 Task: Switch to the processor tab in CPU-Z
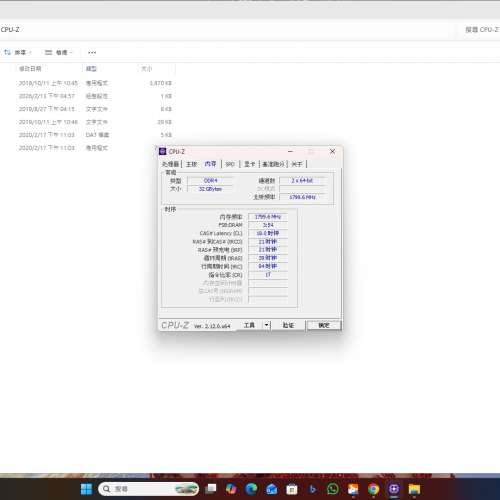click(170, 164)
